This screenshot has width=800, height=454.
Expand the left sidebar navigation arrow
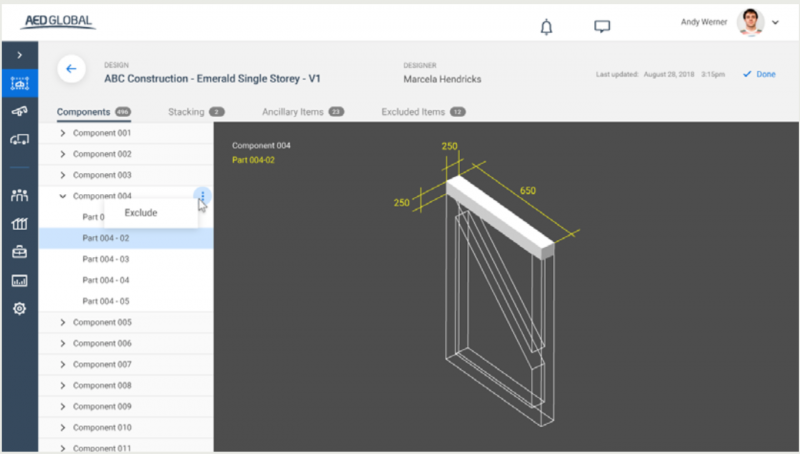[x=19, y=53]
